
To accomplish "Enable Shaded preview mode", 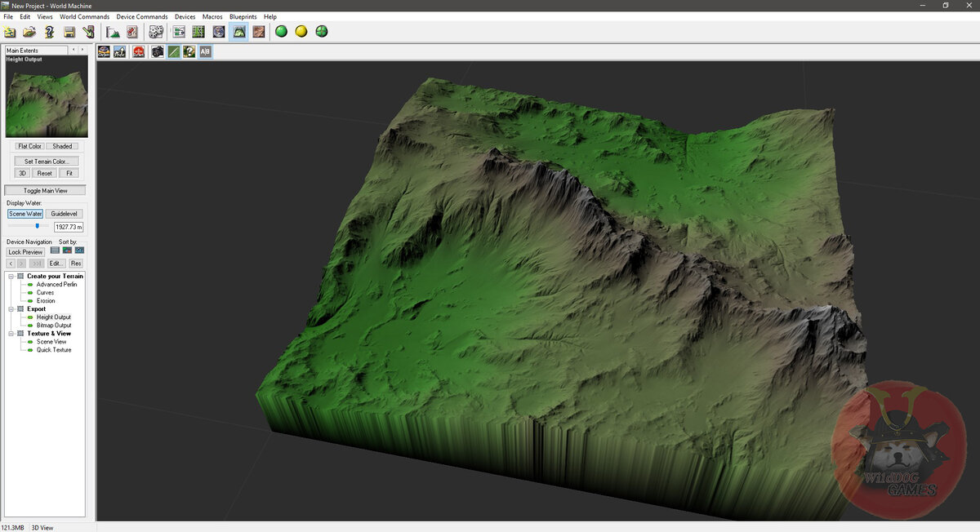I will click(62, 146).
